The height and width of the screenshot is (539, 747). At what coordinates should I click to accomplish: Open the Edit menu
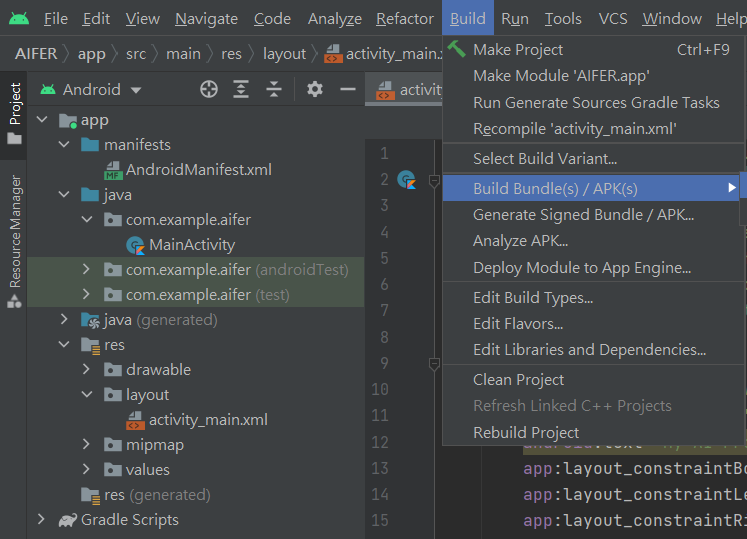[96, 19]
